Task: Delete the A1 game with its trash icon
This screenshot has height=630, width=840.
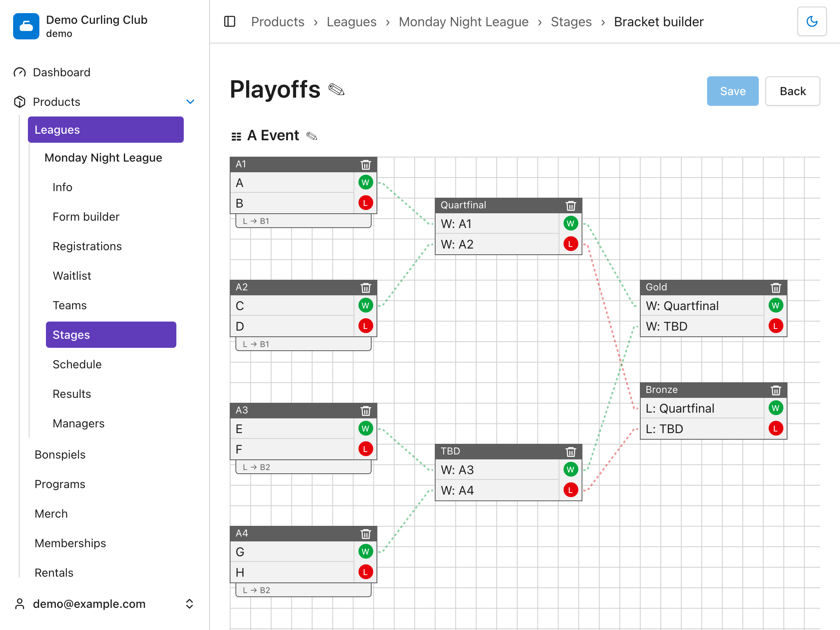Action: [x=365, y=164]
